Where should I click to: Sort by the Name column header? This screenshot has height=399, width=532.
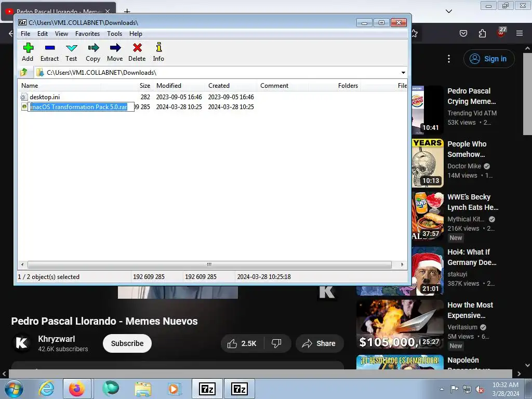[60, 86]
